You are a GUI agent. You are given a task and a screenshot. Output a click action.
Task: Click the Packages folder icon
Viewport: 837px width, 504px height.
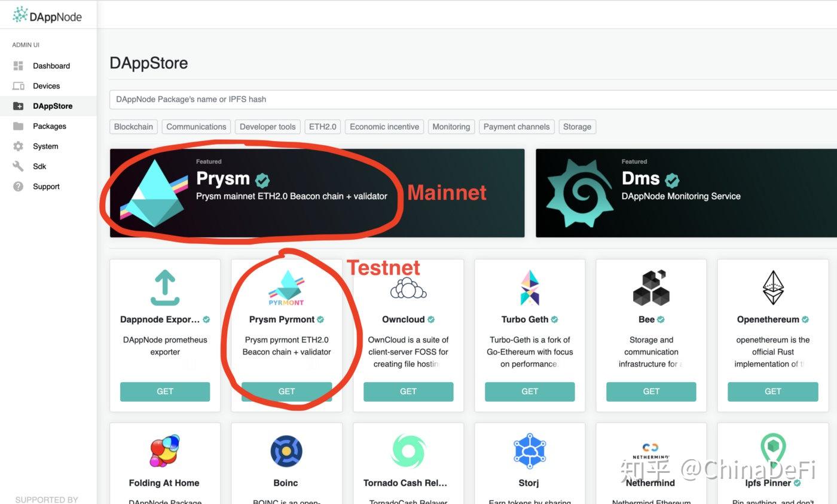[x=18, y=126]
